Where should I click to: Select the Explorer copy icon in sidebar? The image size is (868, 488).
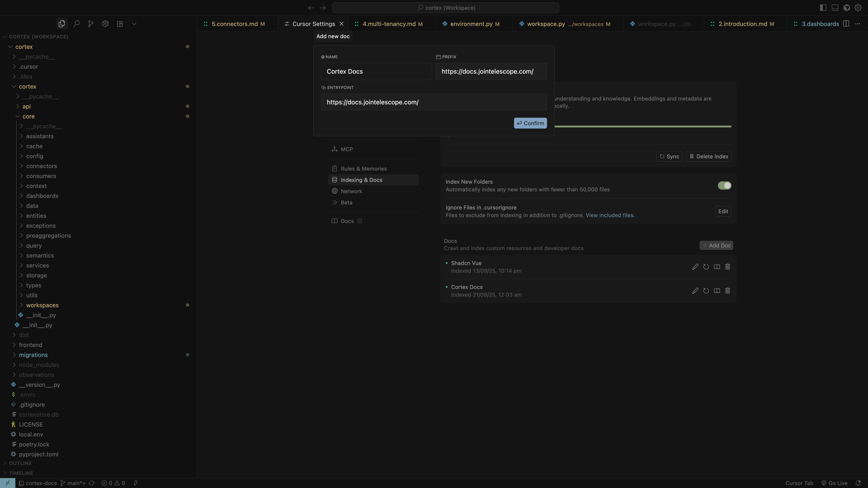click(62, 23)
